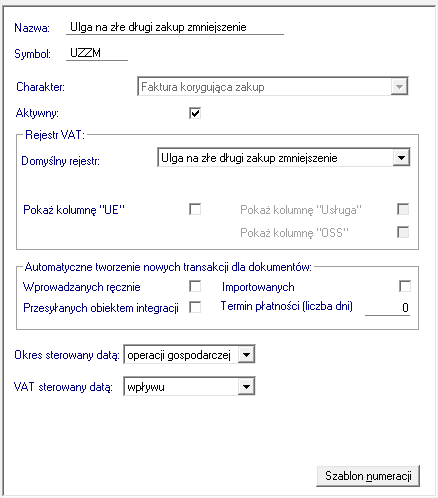Click the Szablon numeracji button
Image resolution: width=438 pixels, height=498 pixels.
point(368,476)
